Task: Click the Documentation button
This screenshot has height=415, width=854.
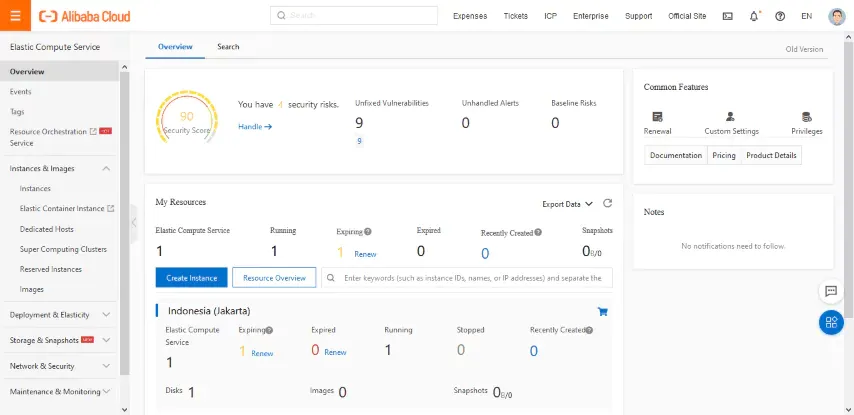Action: point(676,155)
